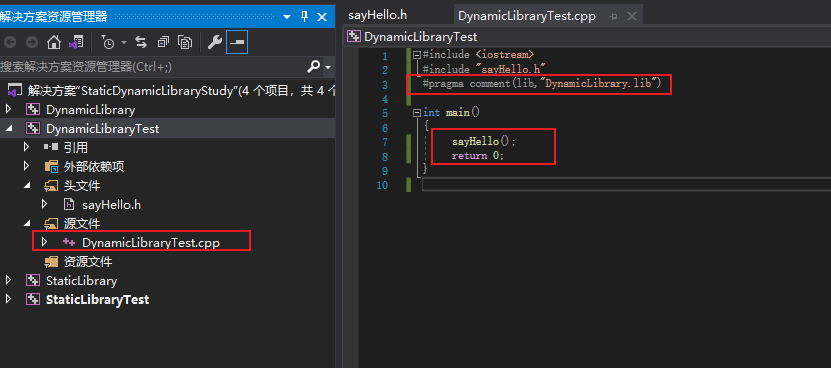831x368 pixels.
Task: Expand the 引用 node
Action: click(x=26, y=147)
